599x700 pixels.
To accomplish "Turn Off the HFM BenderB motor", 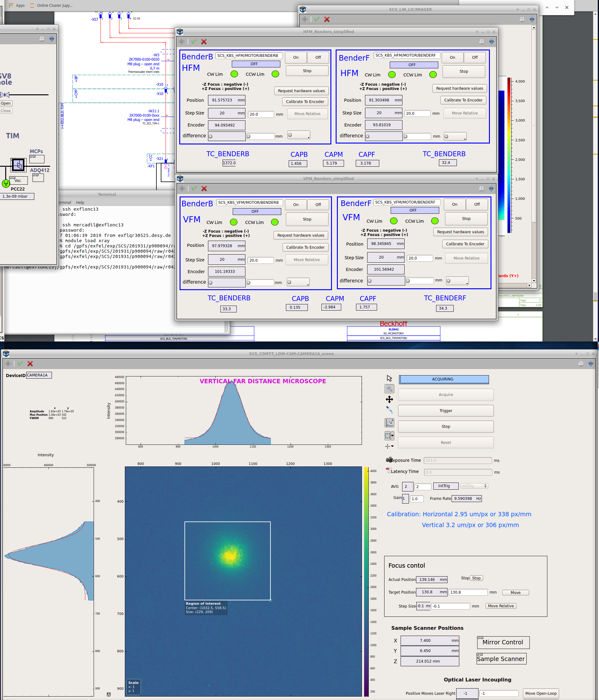I will (318, 58).
